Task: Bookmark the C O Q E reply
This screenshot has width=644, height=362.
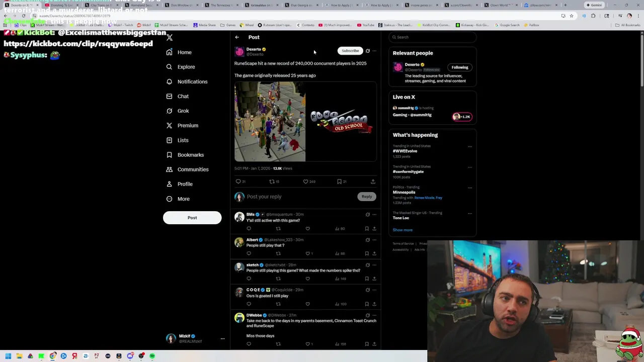Action: (367, 304)
